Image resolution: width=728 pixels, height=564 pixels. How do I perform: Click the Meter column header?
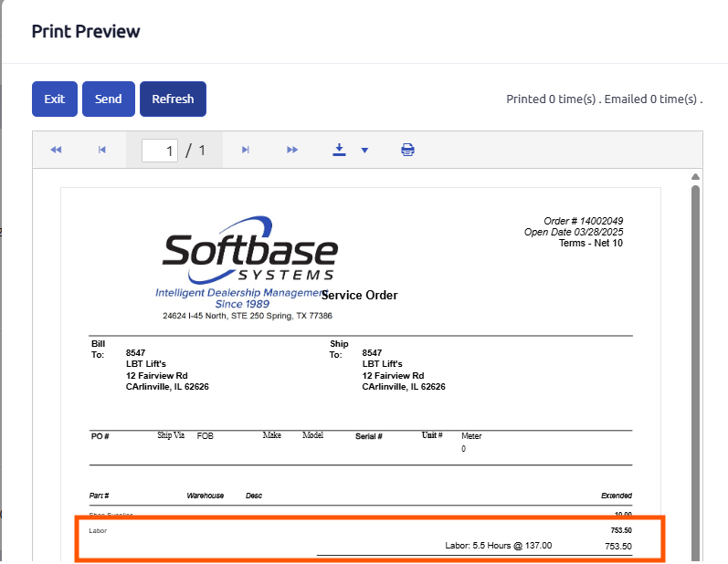pyautogui.click(x=471, y=436)
